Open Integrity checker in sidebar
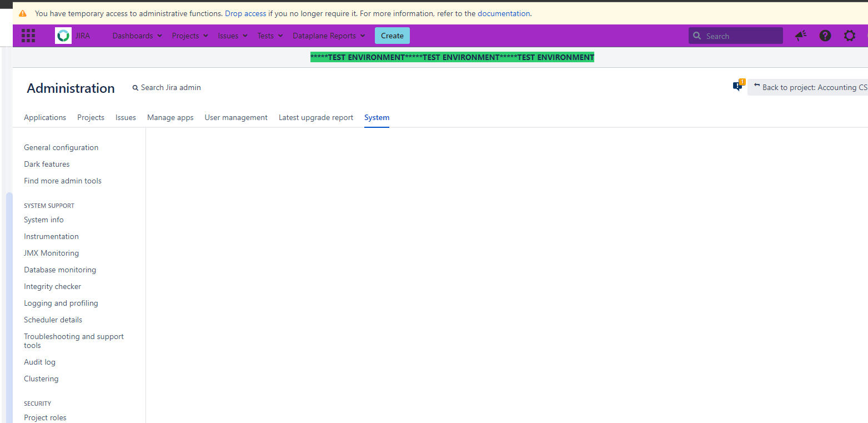 [x=52, y=286]
